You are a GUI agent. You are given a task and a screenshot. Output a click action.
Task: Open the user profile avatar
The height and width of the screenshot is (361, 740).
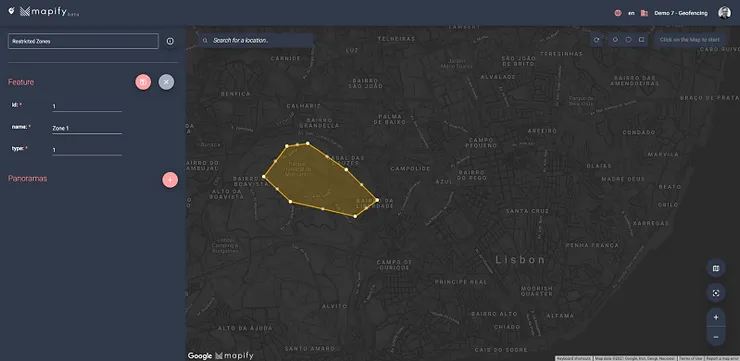pos(724,13)
